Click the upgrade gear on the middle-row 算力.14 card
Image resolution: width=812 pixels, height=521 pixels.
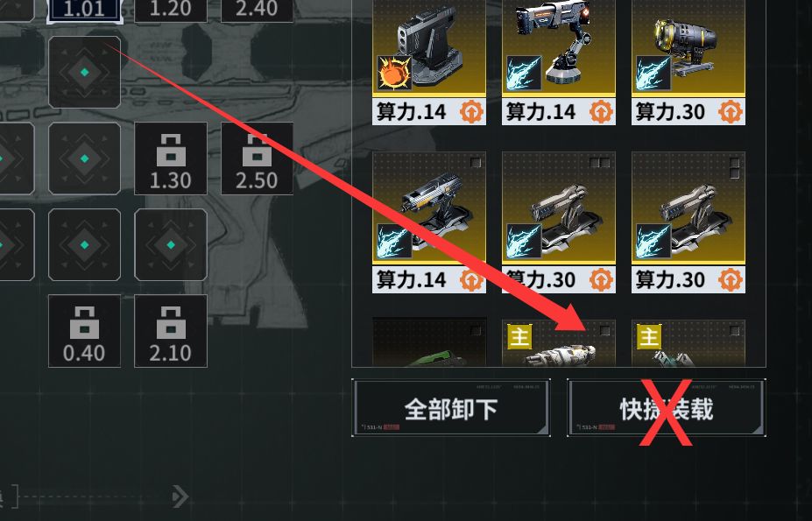point(471,279)
